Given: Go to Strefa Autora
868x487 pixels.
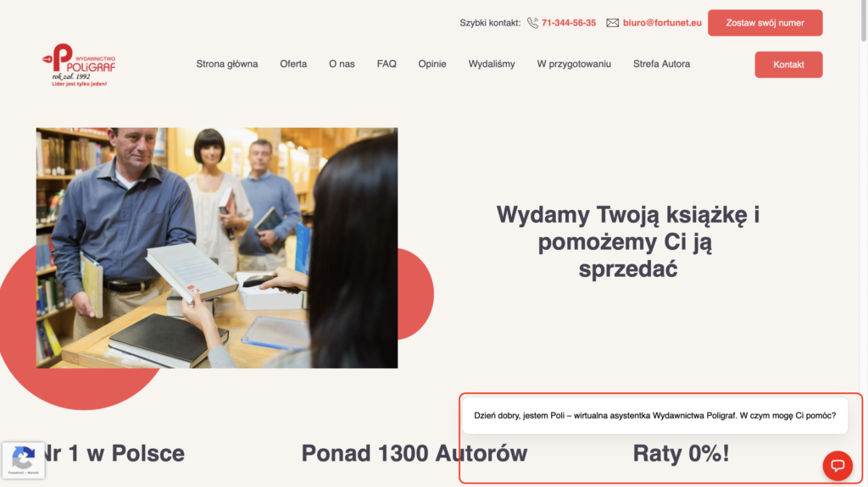Looking at the screenshot, I should (661, 64).
